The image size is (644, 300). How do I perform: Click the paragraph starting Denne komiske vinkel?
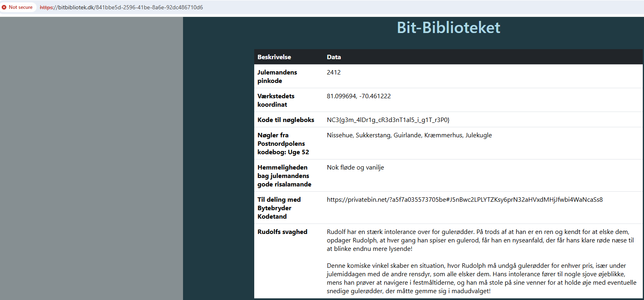(481, 278)
